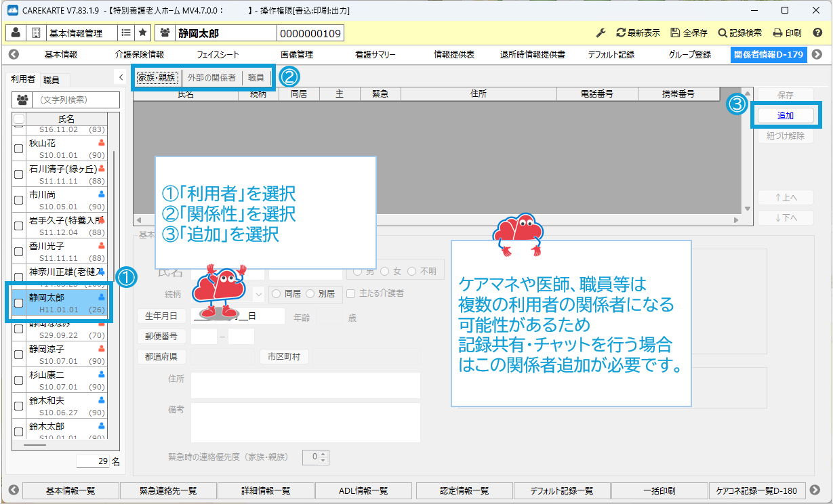Check the box beside 杉山康二
The width and height of the screenshot is (833, 504).
(19, 380)
